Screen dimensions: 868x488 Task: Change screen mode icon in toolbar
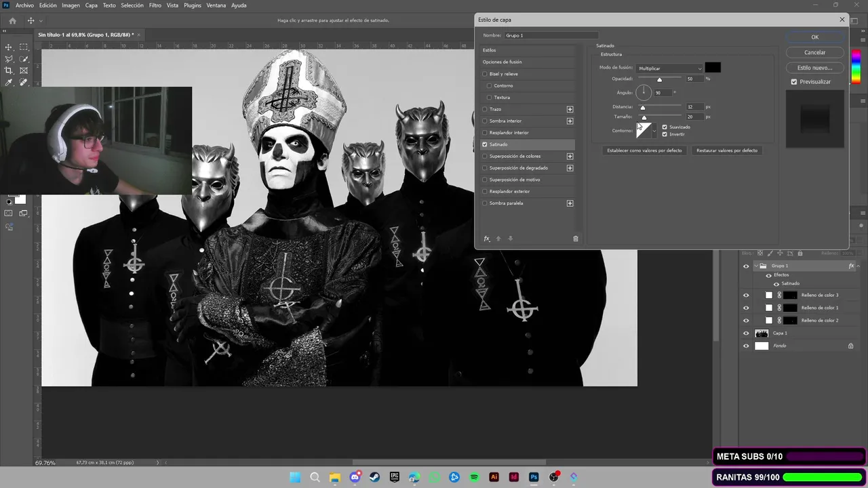click(24, 213)
